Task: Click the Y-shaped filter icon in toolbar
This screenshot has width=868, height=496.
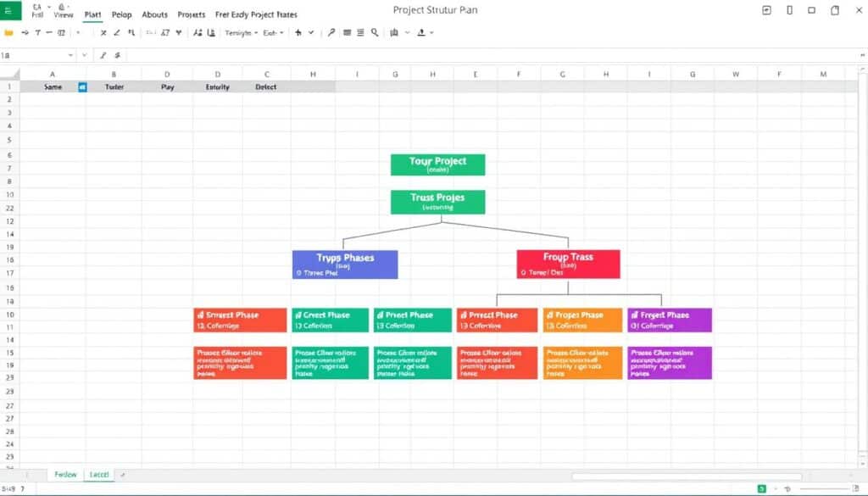Action: (179, 33)
